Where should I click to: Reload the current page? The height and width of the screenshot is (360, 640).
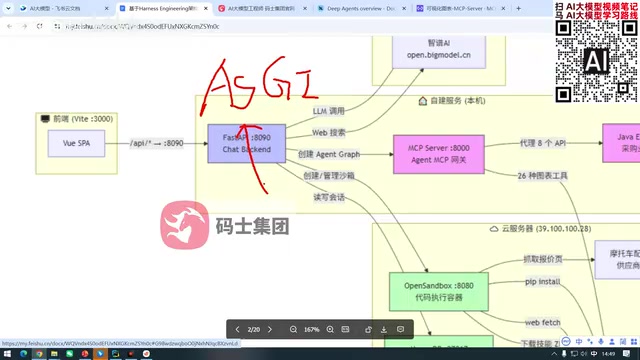tap(39, 26)
